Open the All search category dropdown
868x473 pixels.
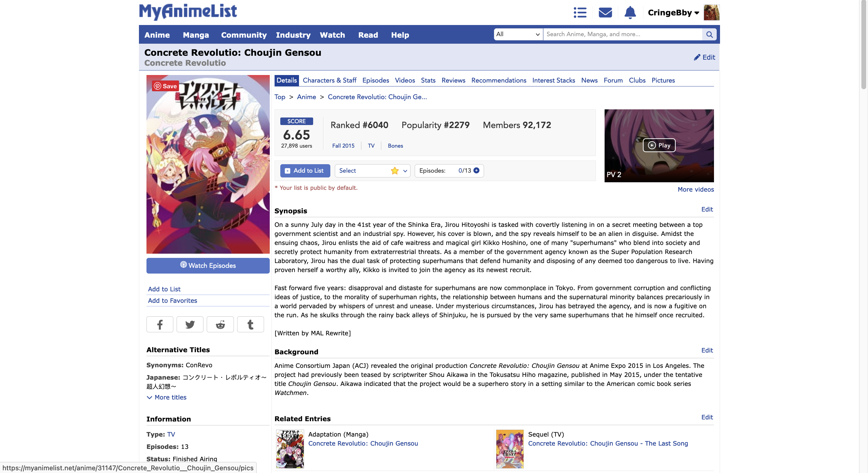tap(518, 34)
